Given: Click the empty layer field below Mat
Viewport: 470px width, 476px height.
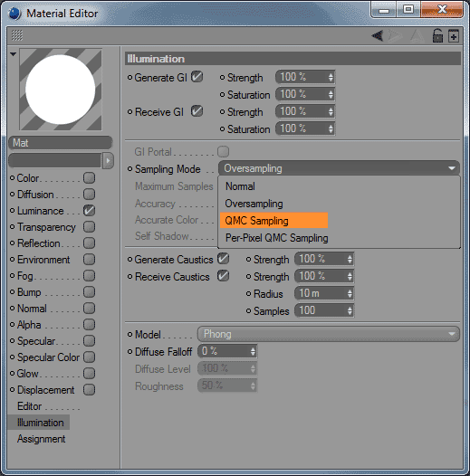Looking at the screenshot, I should tap(56, 160).
